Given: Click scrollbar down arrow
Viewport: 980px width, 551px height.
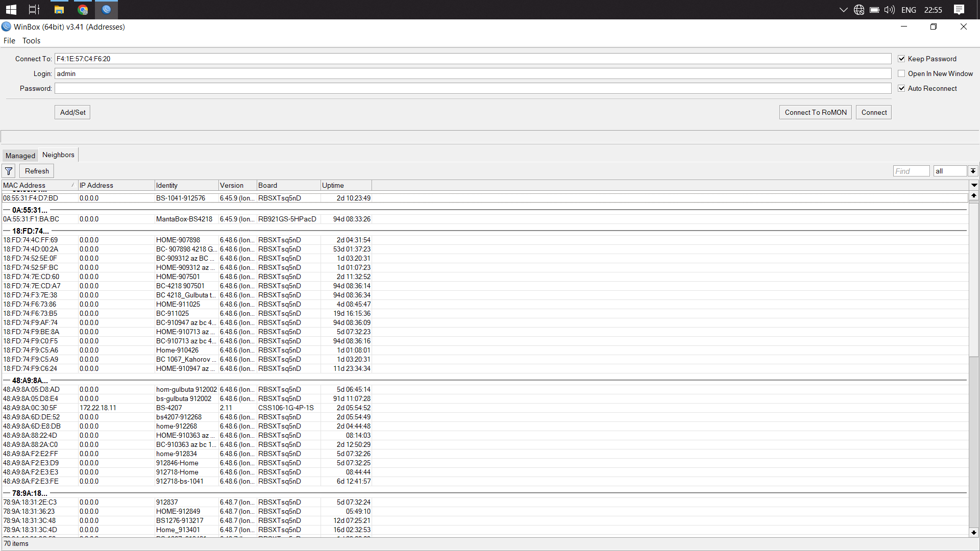Looking at the screenshot, I should point(974,532).
